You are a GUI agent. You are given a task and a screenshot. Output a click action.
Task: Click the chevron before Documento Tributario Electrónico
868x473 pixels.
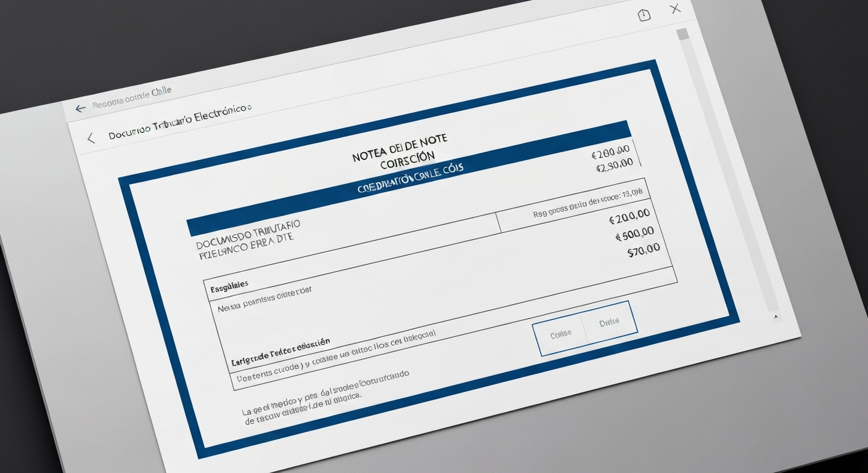(91, 138)
